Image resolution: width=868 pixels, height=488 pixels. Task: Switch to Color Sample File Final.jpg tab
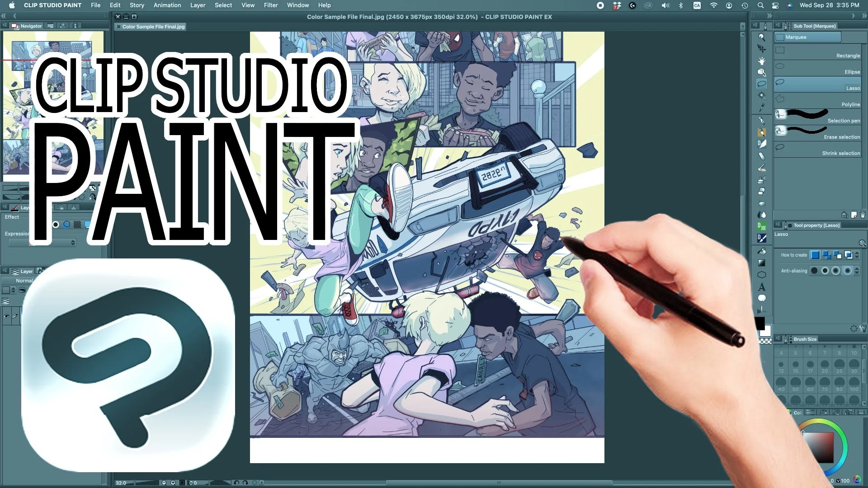coord(153,27)
